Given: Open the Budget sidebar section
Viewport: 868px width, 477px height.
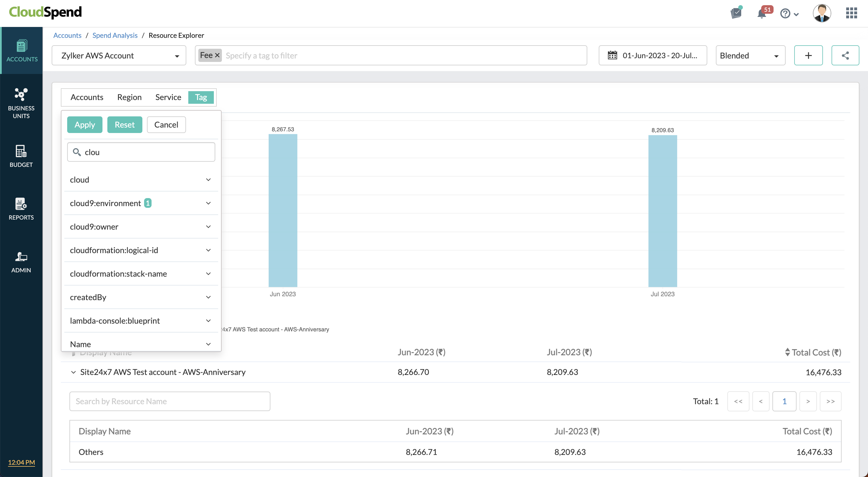Looking at the screenshot, I should (x=21, y=156).
